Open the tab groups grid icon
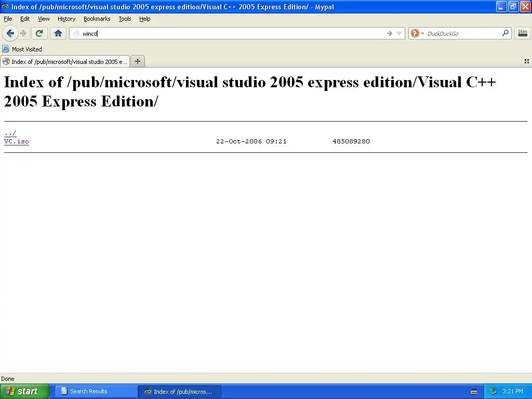Viewport: 532px width, 399px height. pyautogui.click(x=527, y=61)
